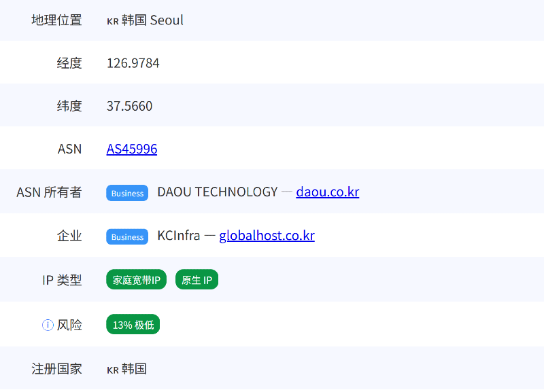
Task: Click the IP 类型 row label
Action: coord(62,280)
